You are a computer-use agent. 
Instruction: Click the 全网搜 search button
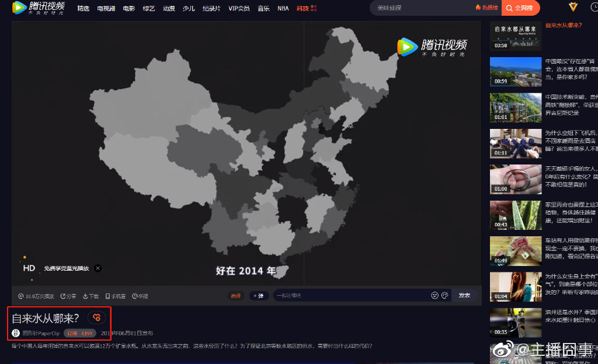point(520,8)
